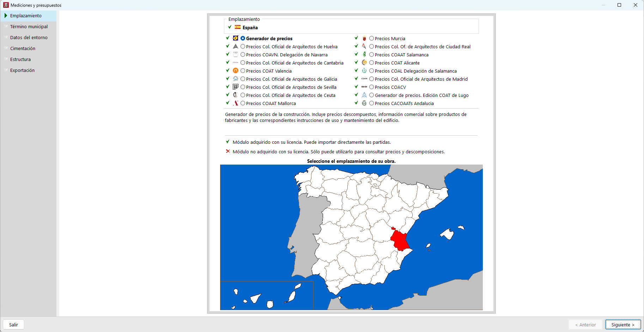Go to the Exportación step
Screen dimensions: 644x332
point(28,70)
